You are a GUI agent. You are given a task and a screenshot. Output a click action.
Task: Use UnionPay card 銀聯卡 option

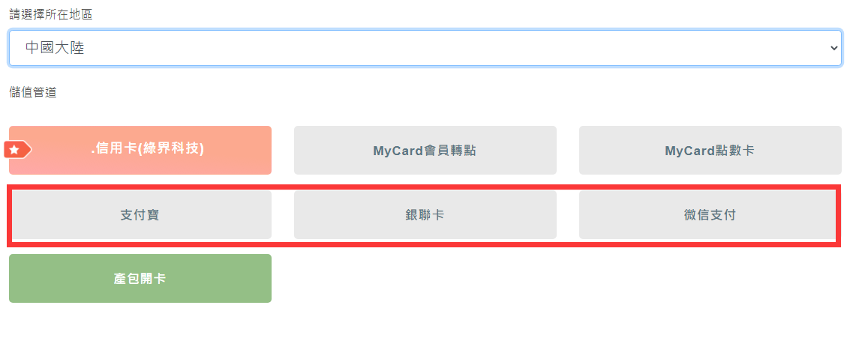(x=425, y=215)
